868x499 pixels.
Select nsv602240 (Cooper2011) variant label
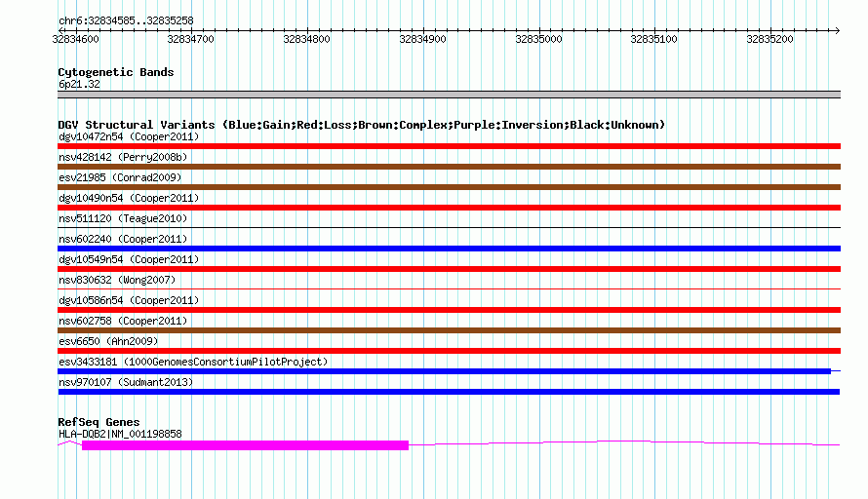click(x=123, y=239)
